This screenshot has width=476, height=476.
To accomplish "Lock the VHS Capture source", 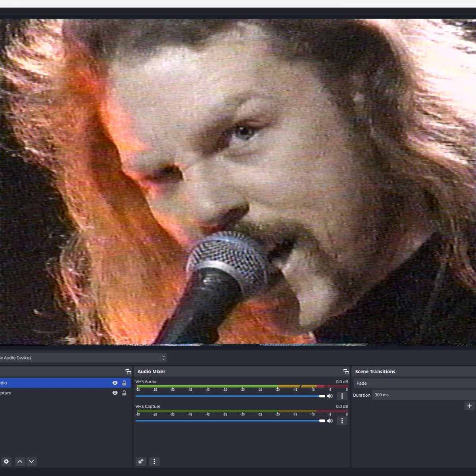I will (x=124, y=393).
